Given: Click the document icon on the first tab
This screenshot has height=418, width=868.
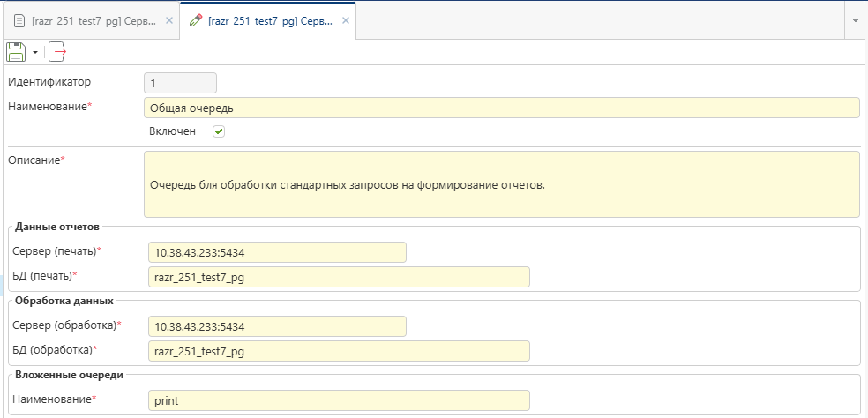Looking at the screenshot, I should (x=19, y=21).
